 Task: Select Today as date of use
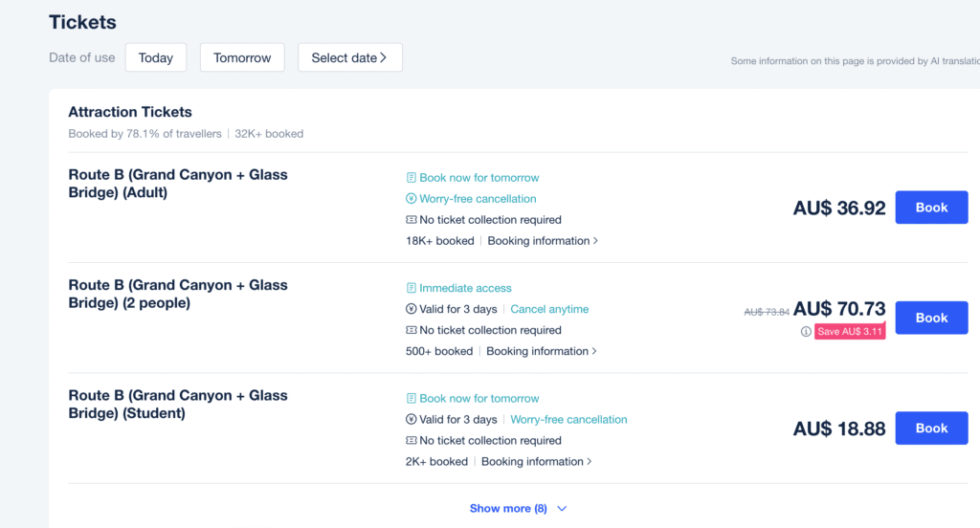click(x=155, y=57)
